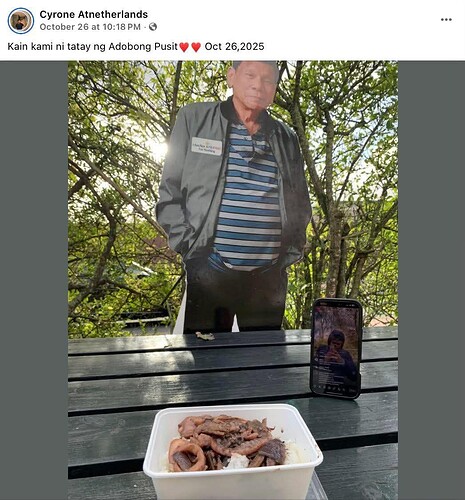Click the globe public audience icon

(153, 27)
